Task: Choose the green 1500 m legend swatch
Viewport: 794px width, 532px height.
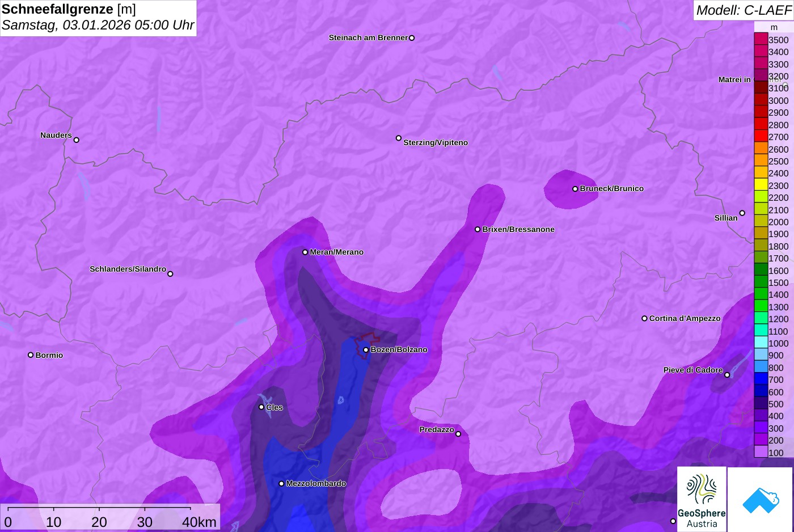Action: (761, 282)
